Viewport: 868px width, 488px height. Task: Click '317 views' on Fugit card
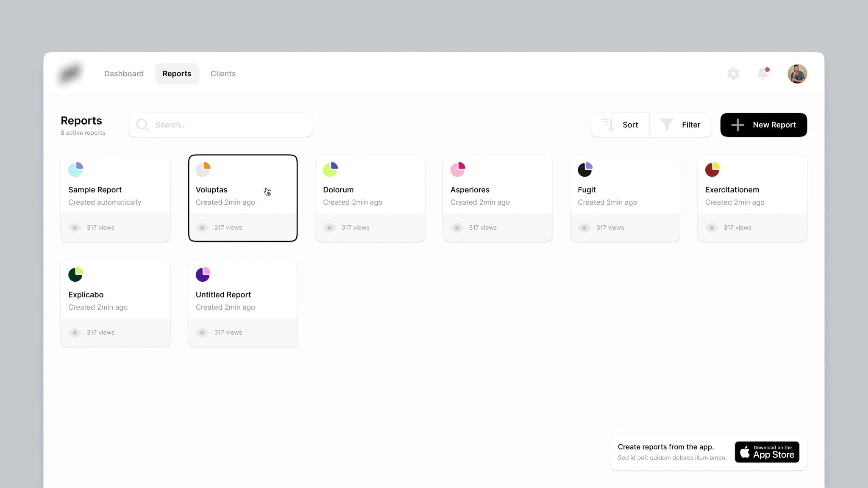click(610, 227)
